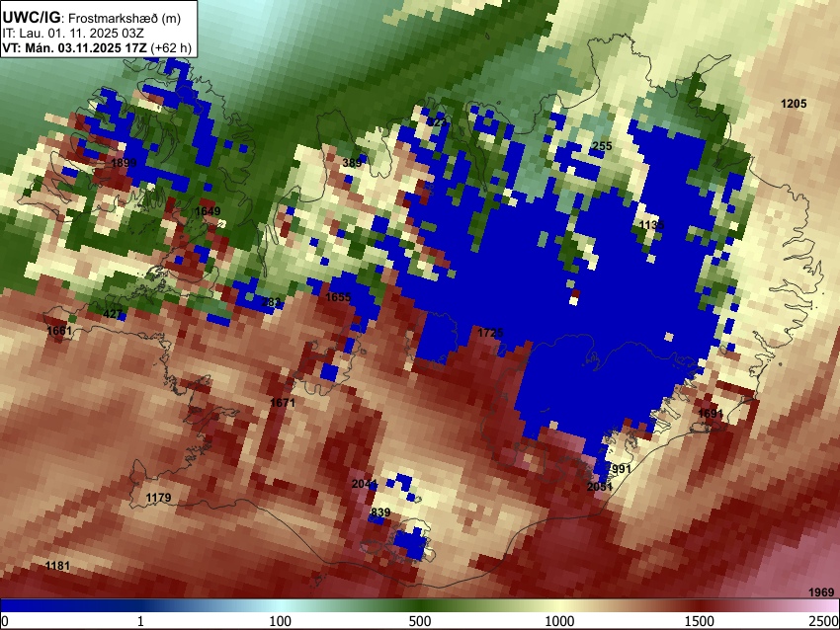Click the 1649 map value

click(x=208, y=211)
